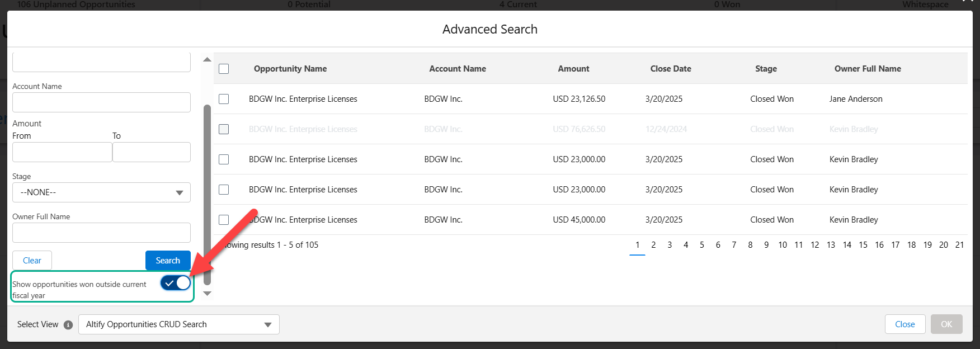Go to results page 2
Image resolution: width=980 pixels, height=349 pixels.
click(x=653, y=245)
